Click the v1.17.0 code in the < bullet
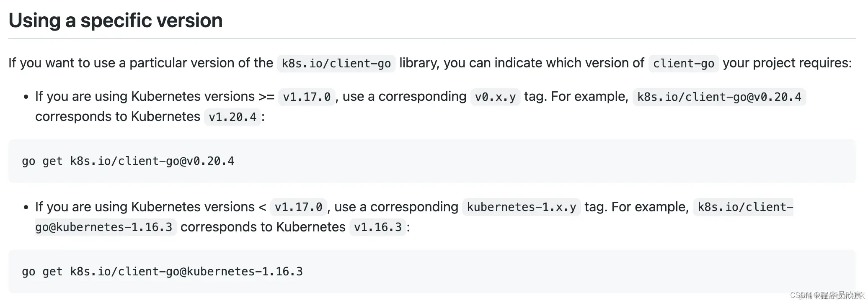 299,207
